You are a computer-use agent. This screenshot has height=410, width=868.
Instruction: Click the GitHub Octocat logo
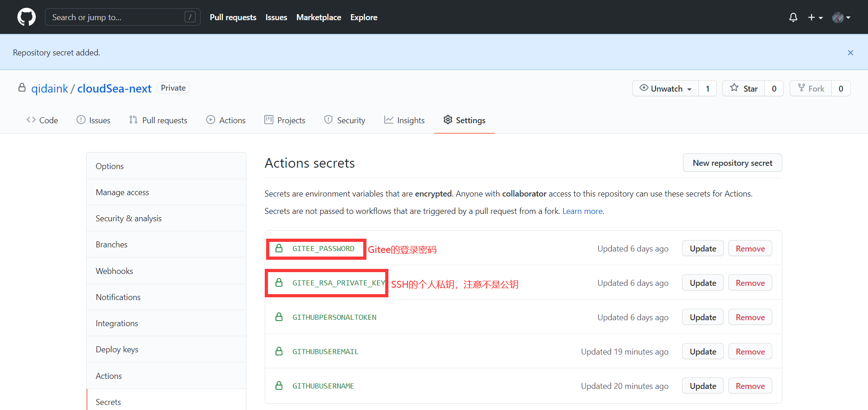point(26,17)
